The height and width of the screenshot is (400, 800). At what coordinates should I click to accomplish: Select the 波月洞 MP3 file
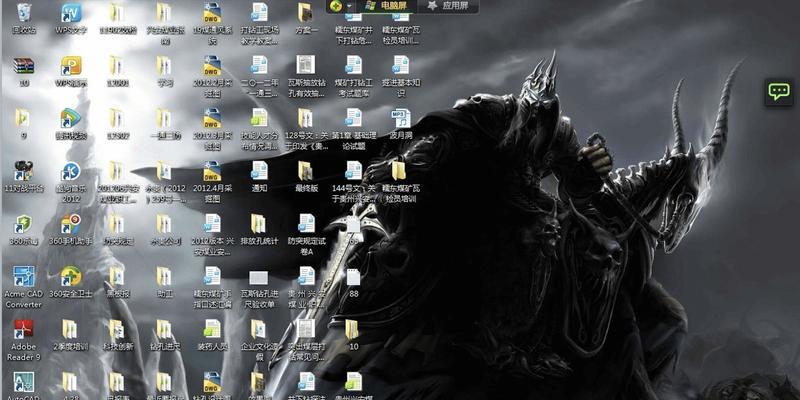click(x=401, y=124)
